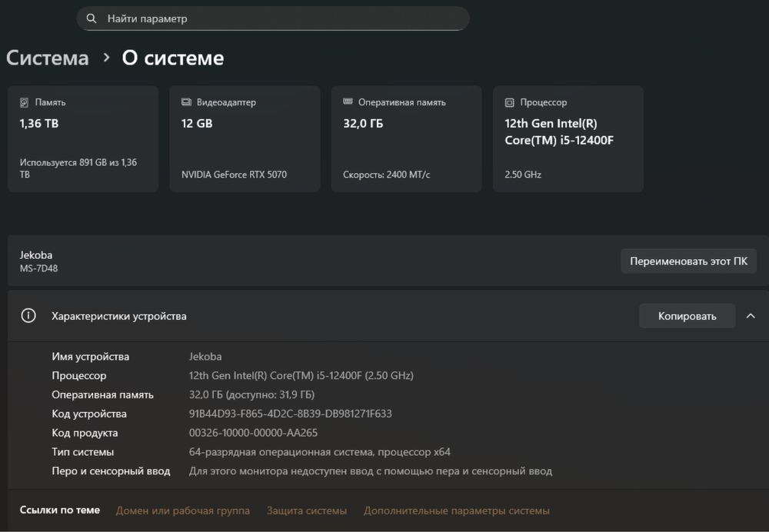Open the Видеоадаптер 12 GB card
Viewport: 769px width, 532px height.
coord(245,138)
